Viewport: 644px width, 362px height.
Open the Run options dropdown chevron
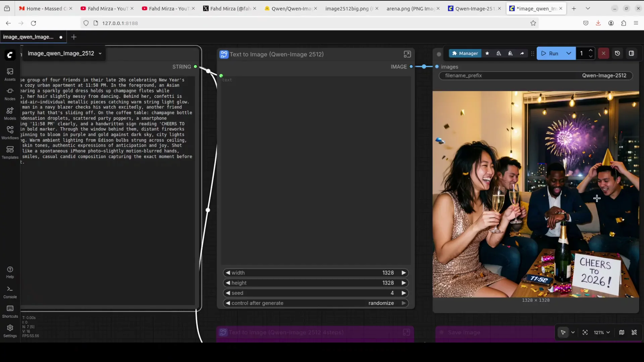[x=569, y=53]
